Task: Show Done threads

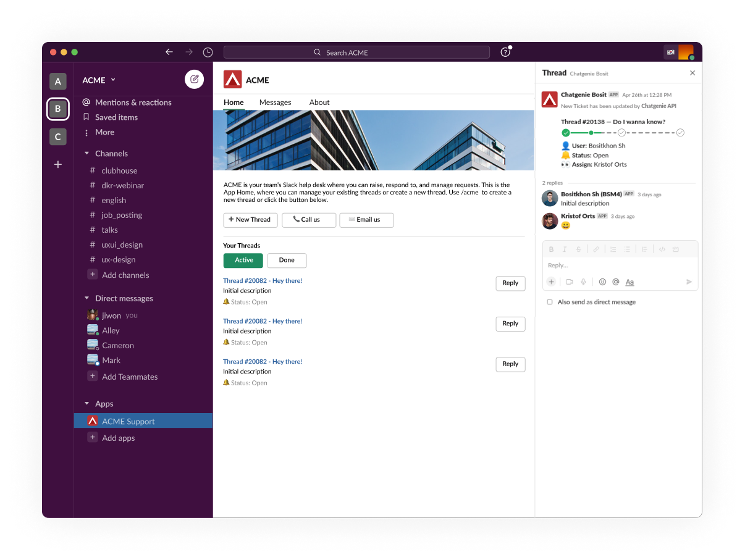Action: [287, 261]
